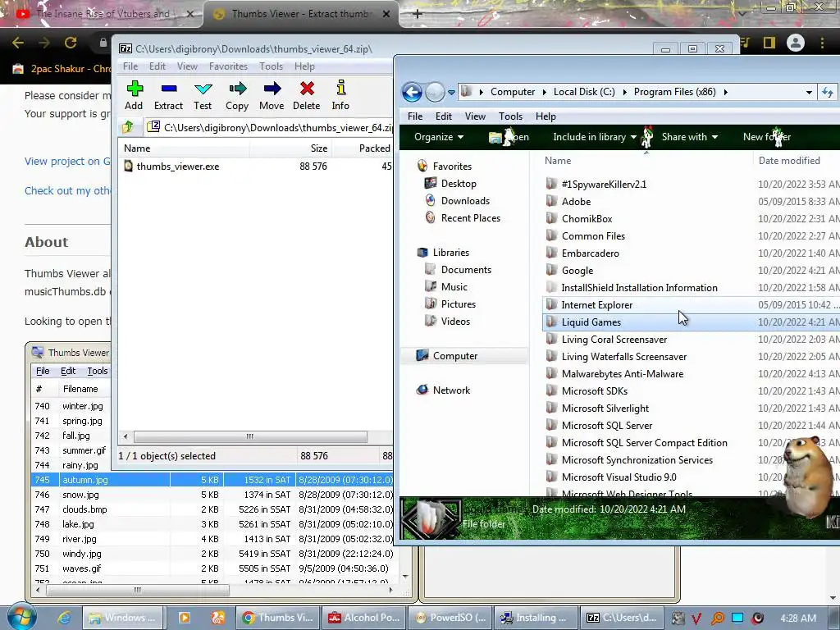
Task: Expand the arrow after Computer in breadcrumb
Action: click(545, 92)
